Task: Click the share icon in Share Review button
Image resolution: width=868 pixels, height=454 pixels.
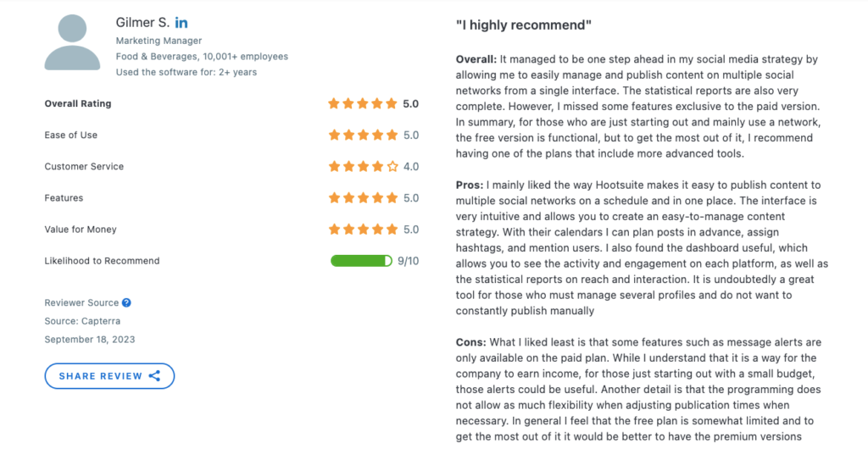Action: click(x=155, y=376)
